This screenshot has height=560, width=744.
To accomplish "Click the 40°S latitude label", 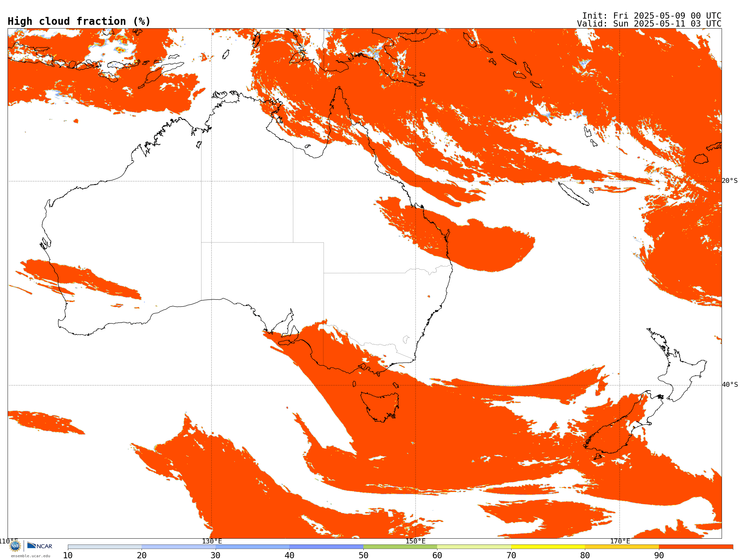I will click(x=730, y=385).
